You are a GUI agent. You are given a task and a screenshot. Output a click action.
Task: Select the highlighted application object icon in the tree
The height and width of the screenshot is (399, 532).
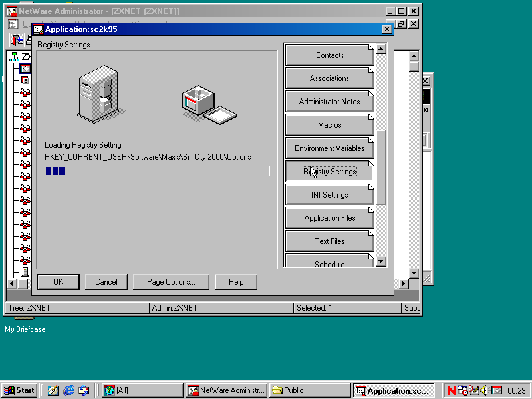(25, 69)
